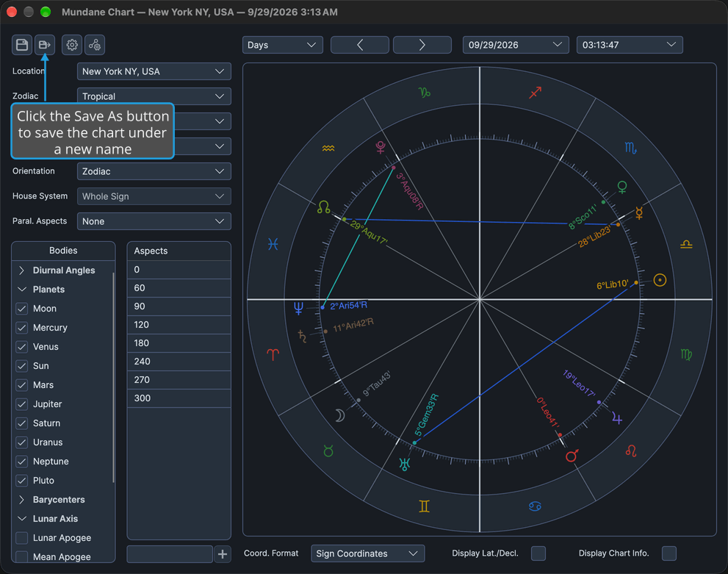This screenshot has height=574, width=728.
Task: Step back with the left arrow button
Action: point(360,45)
